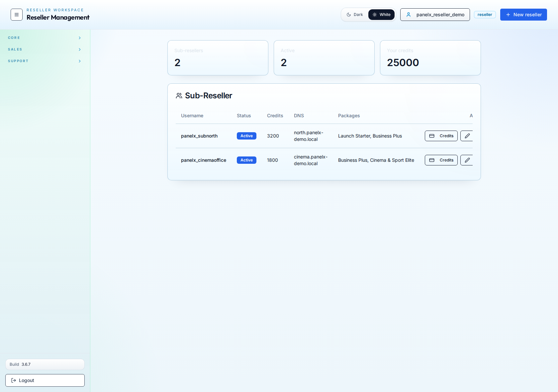Expand the SUPPORT sidebar section

(x=45, y=61)
